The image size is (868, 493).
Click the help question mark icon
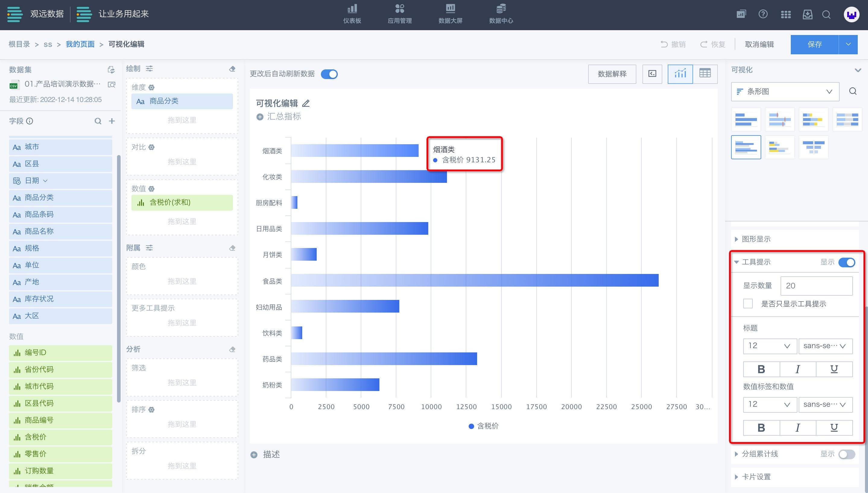[763, 14]
